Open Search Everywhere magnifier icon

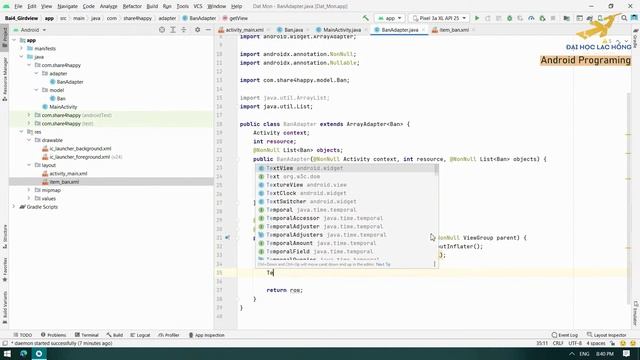click(x=624, y=18)
